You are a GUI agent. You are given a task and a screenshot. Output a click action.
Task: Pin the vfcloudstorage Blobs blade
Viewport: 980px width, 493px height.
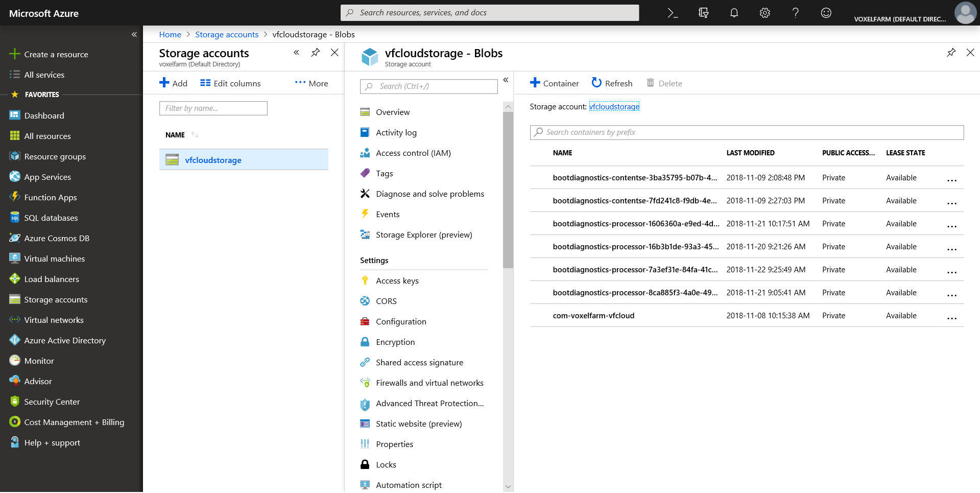tap(951, 52)
